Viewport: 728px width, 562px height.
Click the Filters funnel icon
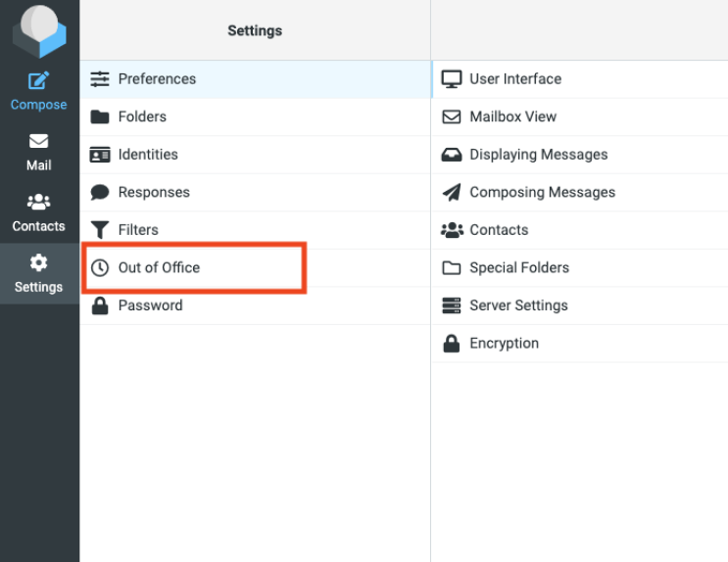coord(100,230)
